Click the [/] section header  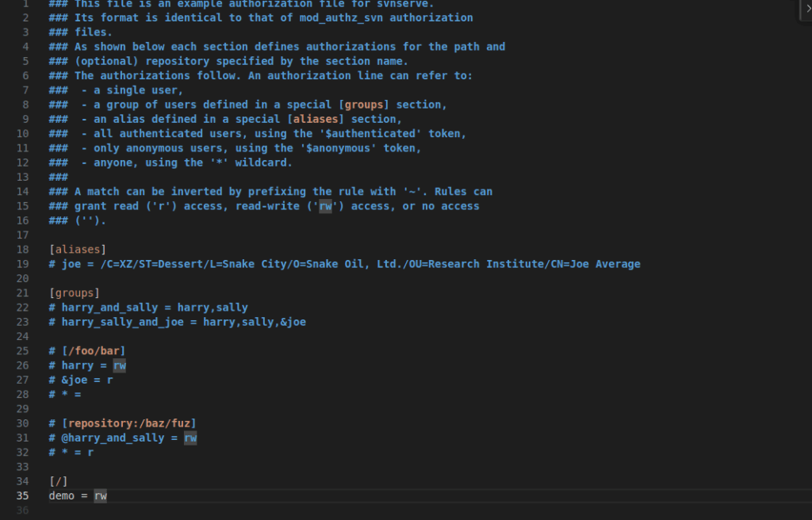pos(58,481)
